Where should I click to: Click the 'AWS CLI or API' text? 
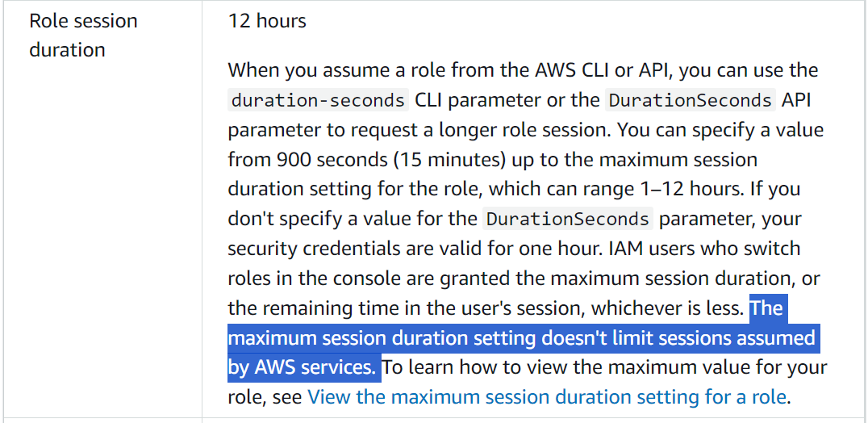[599, 71]
